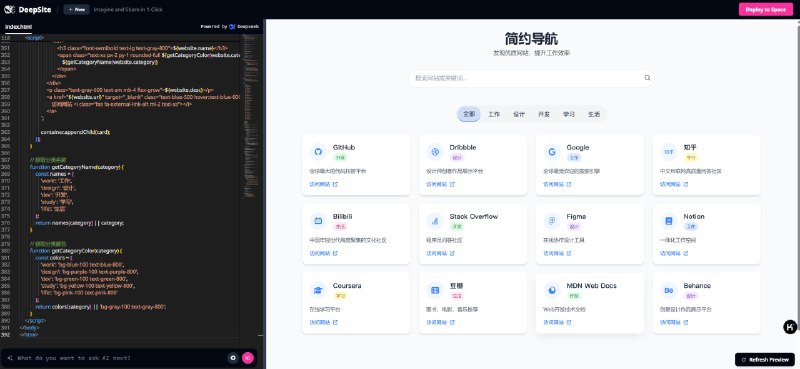Click line number 392 in editor gutter

coord(6,335)
